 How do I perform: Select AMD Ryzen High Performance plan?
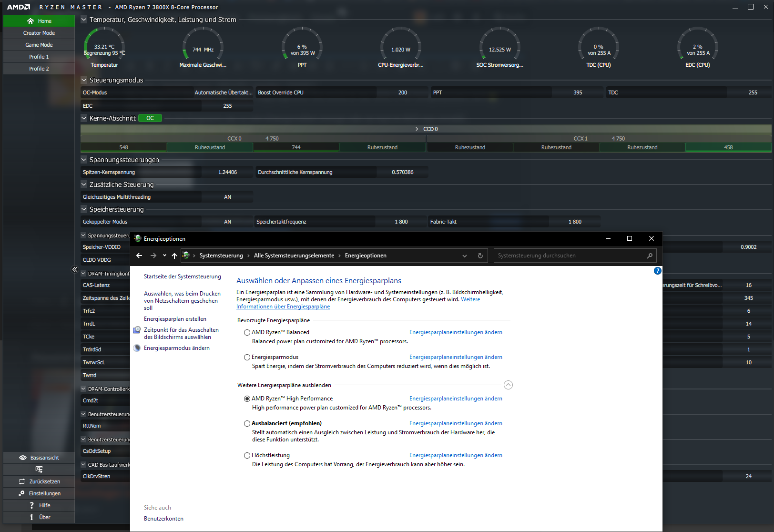click(x=247, y=399)
